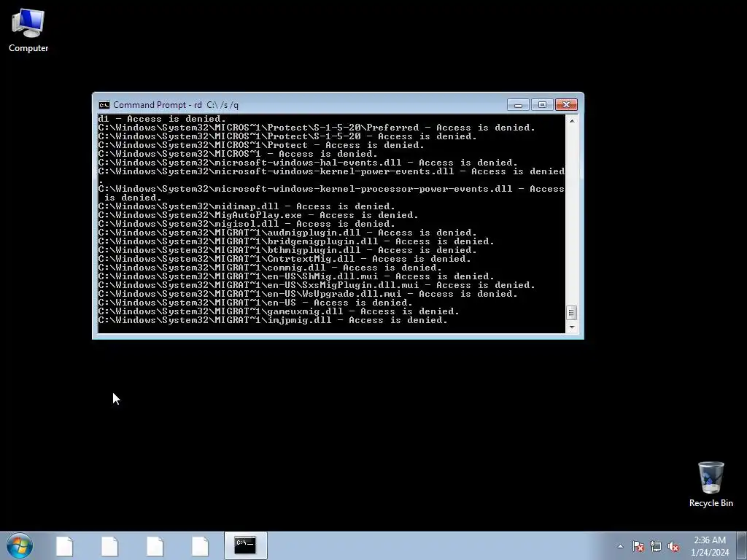Maximize the Command Prompt window

click(x=542, y=105)
